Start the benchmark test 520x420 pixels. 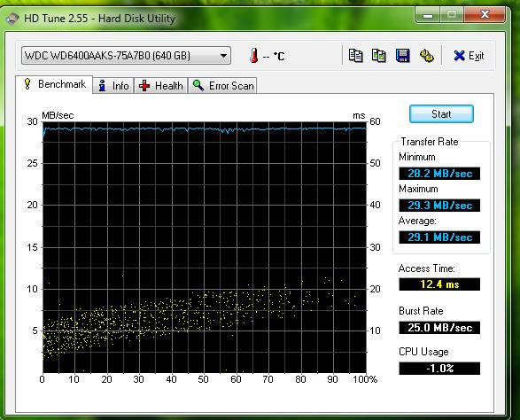[441, 114]
